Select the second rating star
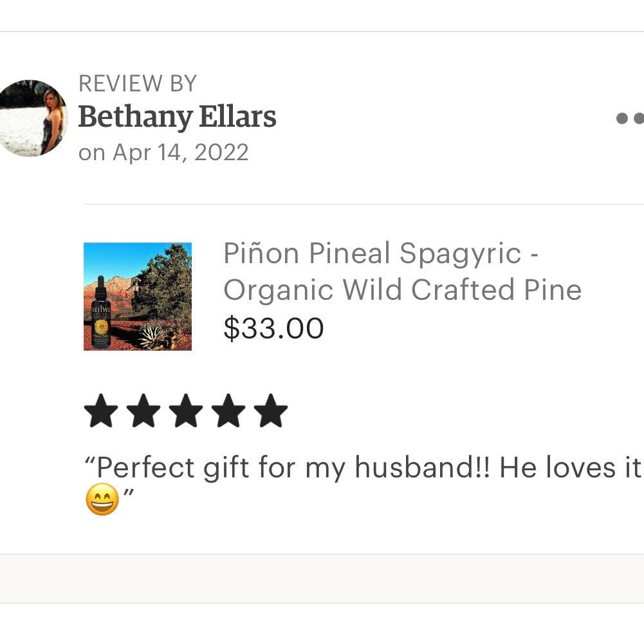 144,410
